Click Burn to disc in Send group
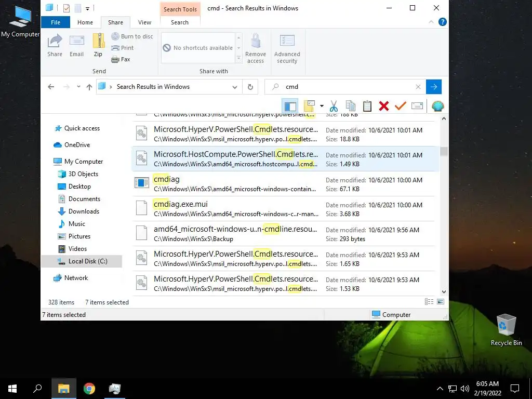Image resolution: width=532 pixels, height=399 pixels. [x=132, y=36]
